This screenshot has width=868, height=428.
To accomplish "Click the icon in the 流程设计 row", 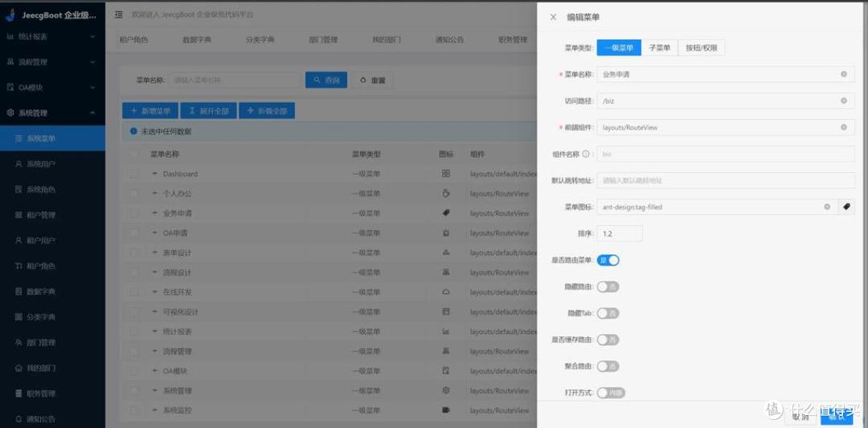I will click(445, 272).
